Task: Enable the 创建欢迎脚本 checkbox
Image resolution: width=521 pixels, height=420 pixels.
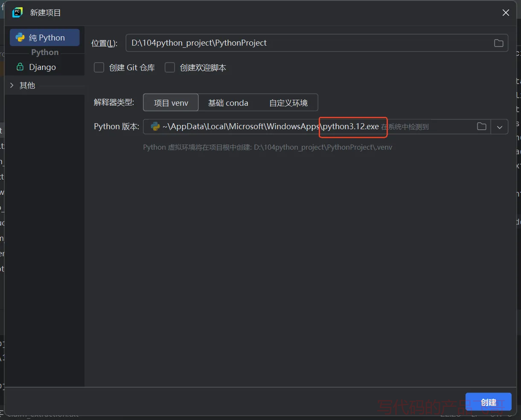Action: click(x=170, y=67)
